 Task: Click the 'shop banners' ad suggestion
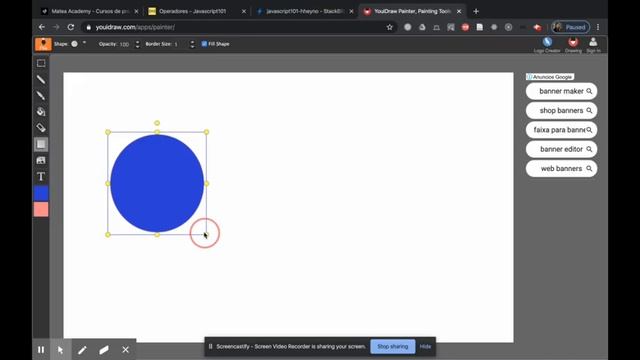562,111
